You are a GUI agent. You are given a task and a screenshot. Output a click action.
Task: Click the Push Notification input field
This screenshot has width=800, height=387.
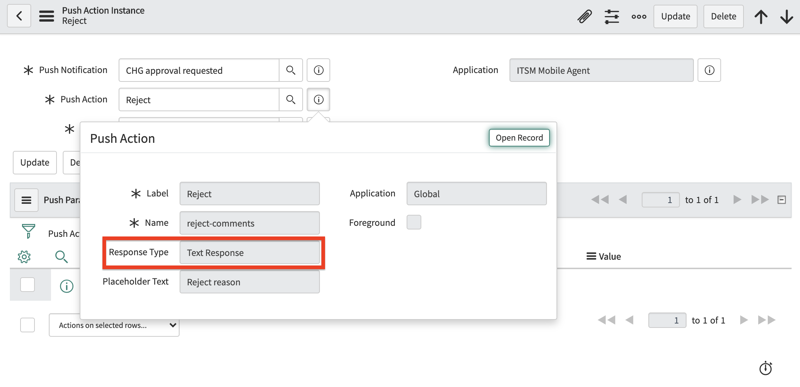(199, 70)
